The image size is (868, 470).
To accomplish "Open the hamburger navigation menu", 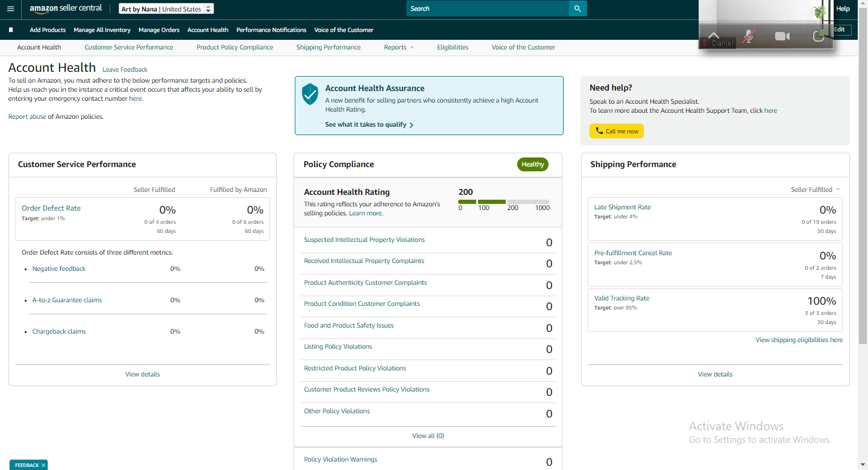I will pyautogui.click(x=10, y=8).
